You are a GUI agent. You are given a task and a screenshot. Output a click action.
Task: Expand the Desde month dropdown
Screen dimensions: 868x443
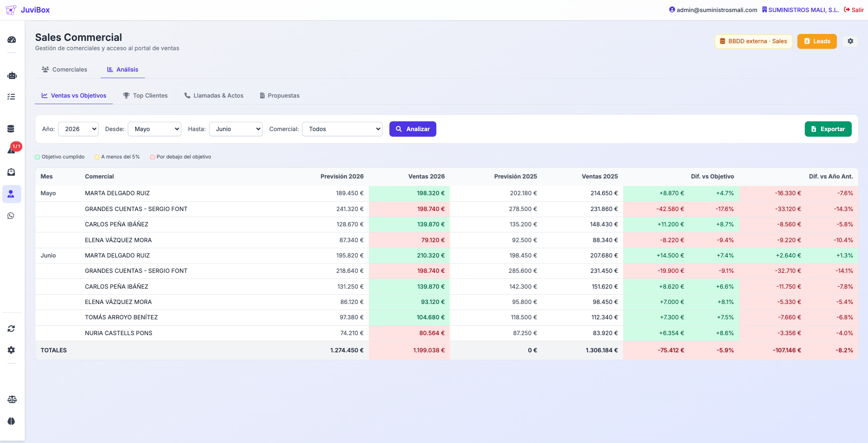(154, 129)
